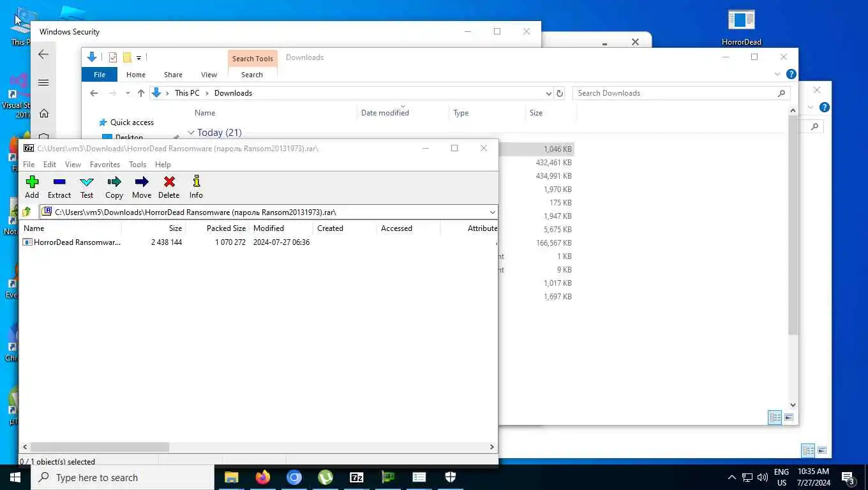Open HorrorDead desktop icon

[x=742, y=27]
